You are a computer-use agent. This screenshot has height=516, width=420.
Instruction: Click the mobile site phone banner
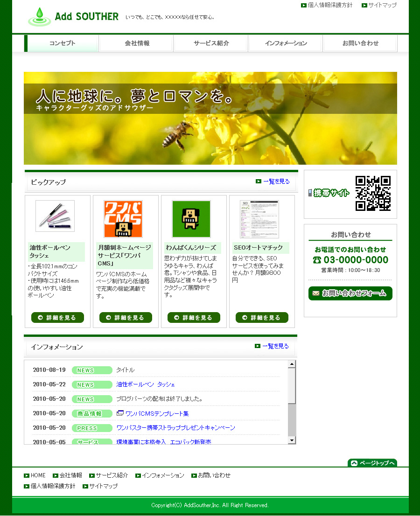pyautogui.click(x=329, y=193)
